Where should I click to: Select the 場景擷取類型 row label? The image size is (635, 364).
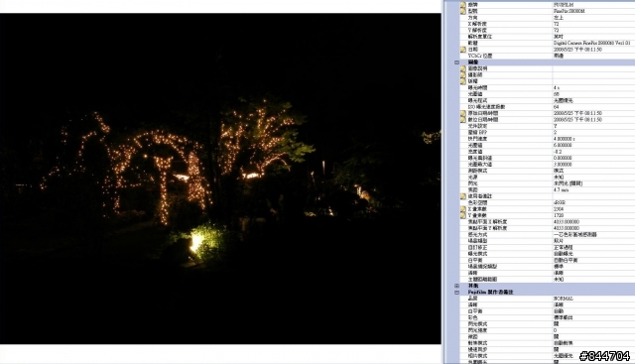coord(482,267)
